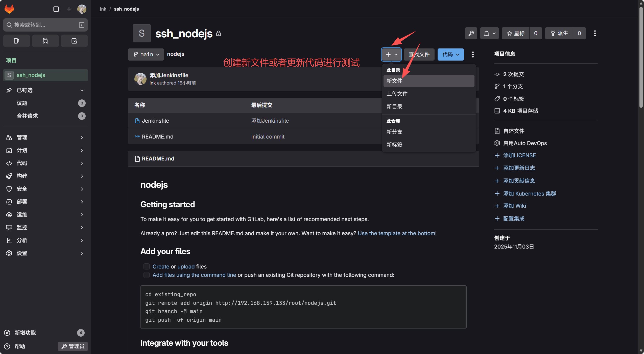
Task: Open the blue 代码 dropdown button
Action: coord(450,55)
